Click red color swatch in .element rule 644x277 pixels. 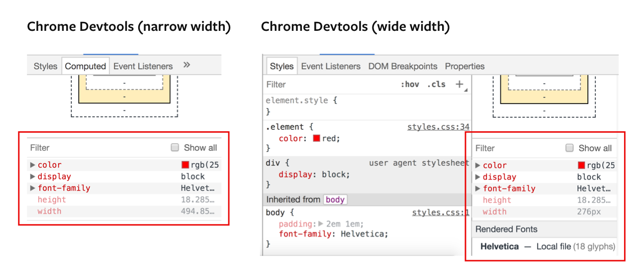pyautogui.click(x=316, y=138)
